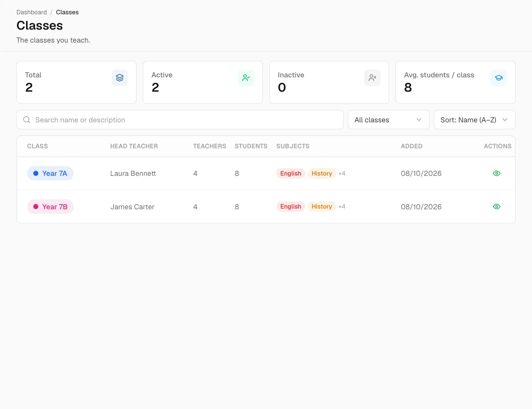Click the Classes breadcrumb item
This screenshot has height=409, width=532.
click(67, 12)
